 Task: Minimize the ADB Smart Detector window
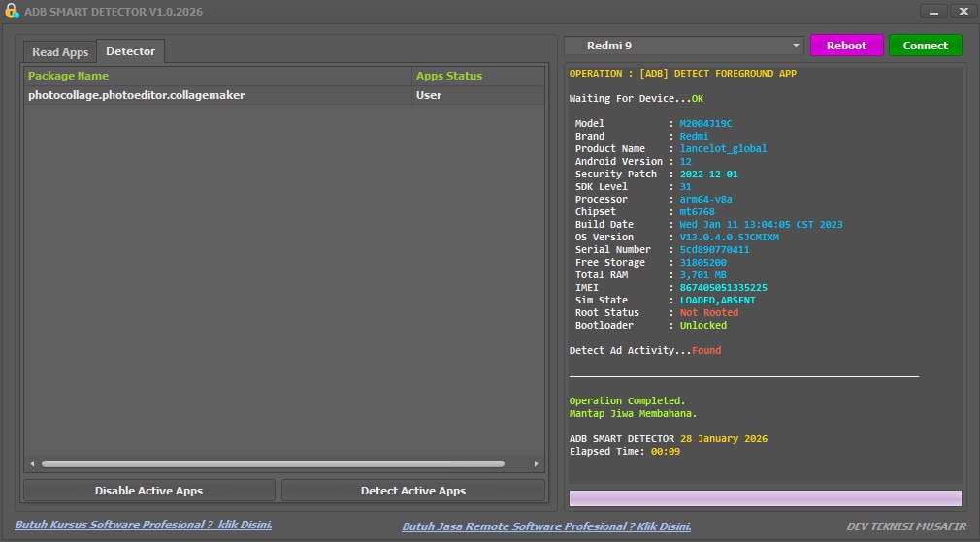click(933, 12)
